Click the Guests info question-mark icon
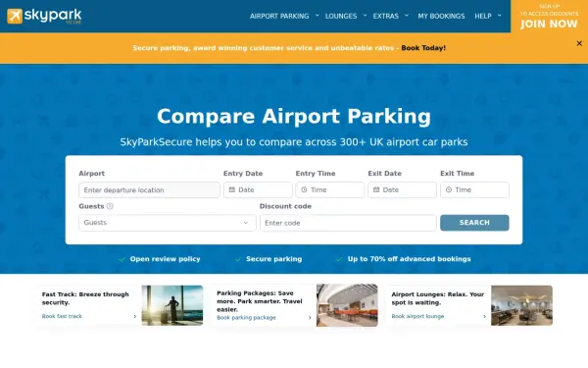This screenshot has height=368, width=588. (x=110, y=206)
